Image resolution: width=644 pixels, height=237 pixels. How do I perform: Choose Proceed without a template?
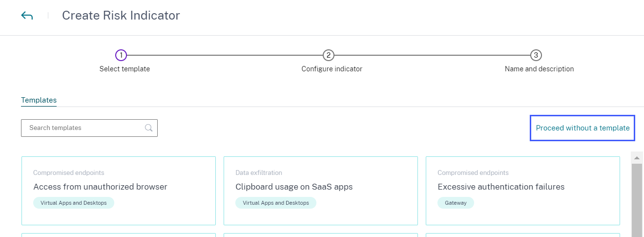pyautogui.click(x=582, y=128)
